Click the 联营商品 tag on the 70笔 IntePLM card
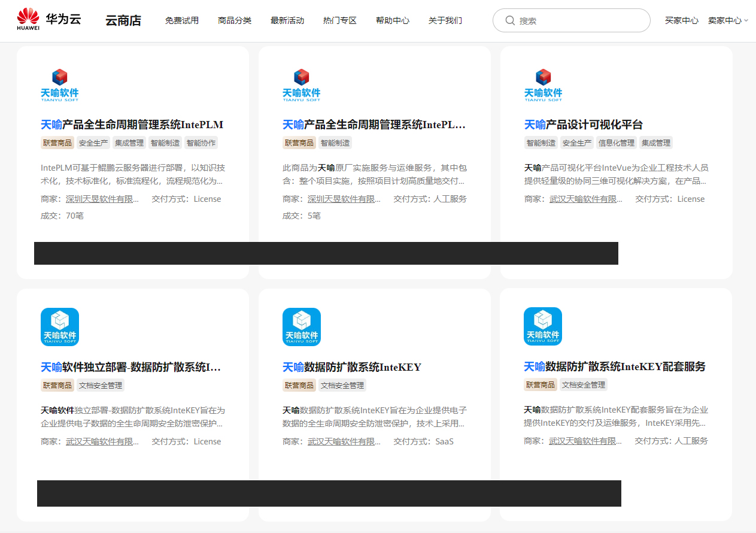Screen dimensions: 756x533 tap(57, 143)
